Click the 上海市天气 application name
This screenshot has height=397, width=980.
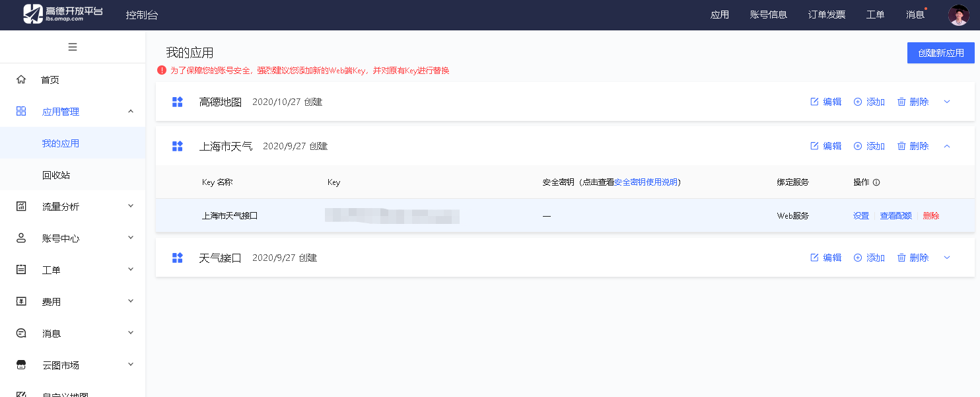coord(226,146)
